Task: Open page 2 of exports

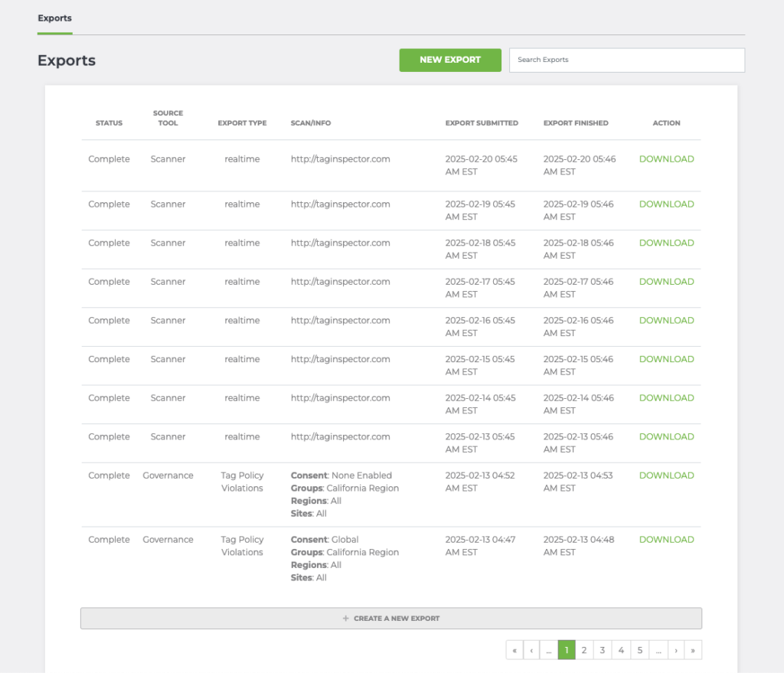Action: click(584, 650)
